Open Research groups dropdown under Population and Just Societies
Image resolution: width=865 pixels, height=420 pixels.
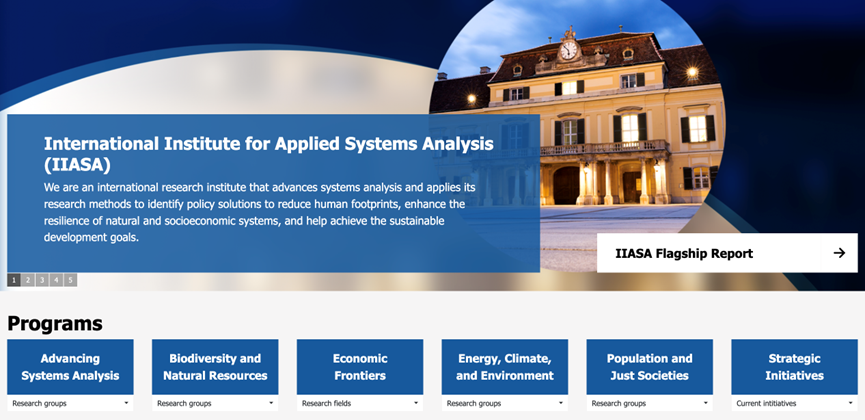coord(649,404)
